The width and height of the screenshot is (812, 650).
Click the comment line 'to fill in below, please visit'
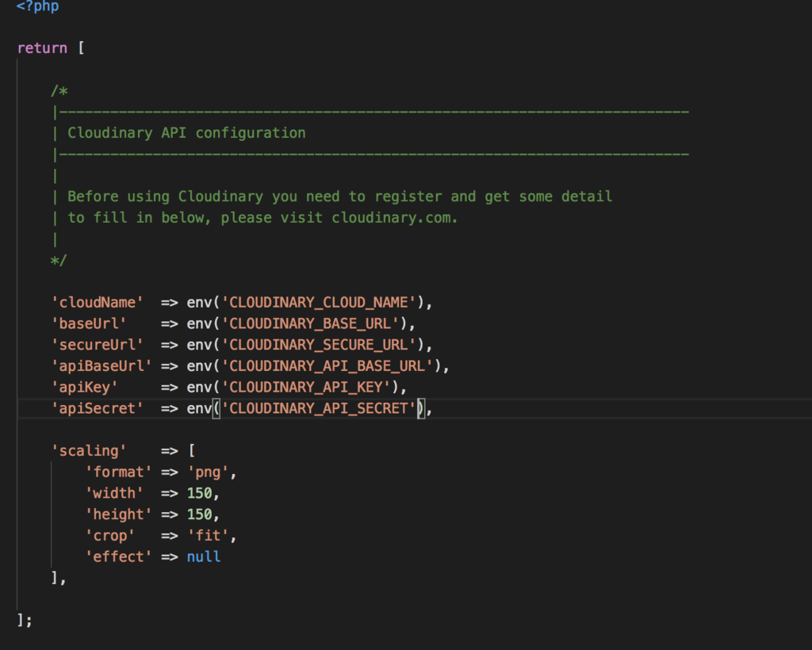tap(195, 218)
